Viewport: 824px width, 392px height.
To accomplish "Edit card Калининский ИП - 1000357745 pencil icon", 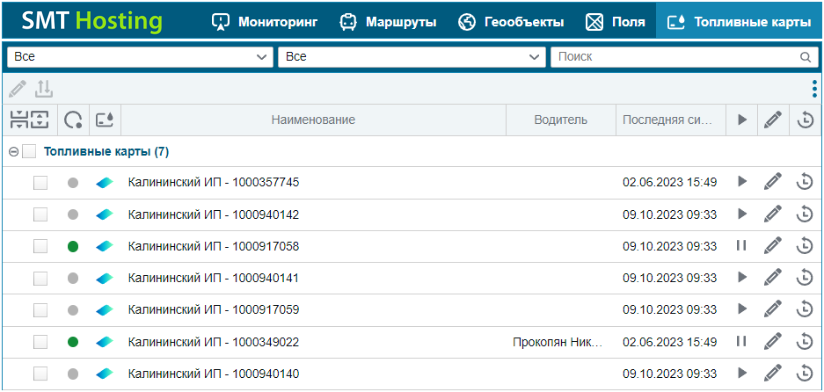I will point(772,182).
